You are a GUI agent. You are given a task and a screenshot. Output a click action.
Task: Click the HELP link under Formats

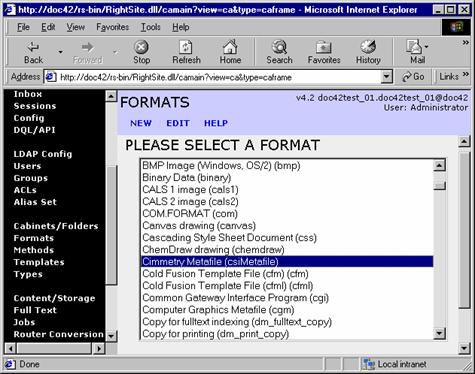point(216,123)
